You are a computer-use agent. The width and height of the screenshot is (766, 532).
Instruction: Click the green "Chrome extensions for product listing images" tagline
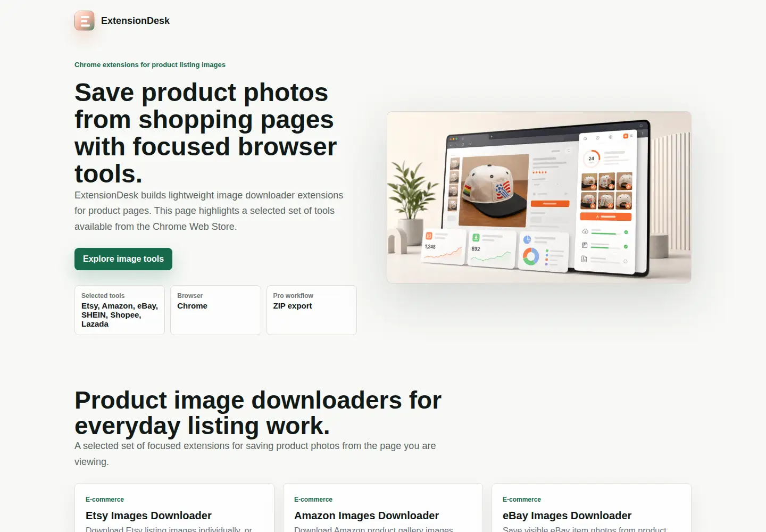point(150,65)
